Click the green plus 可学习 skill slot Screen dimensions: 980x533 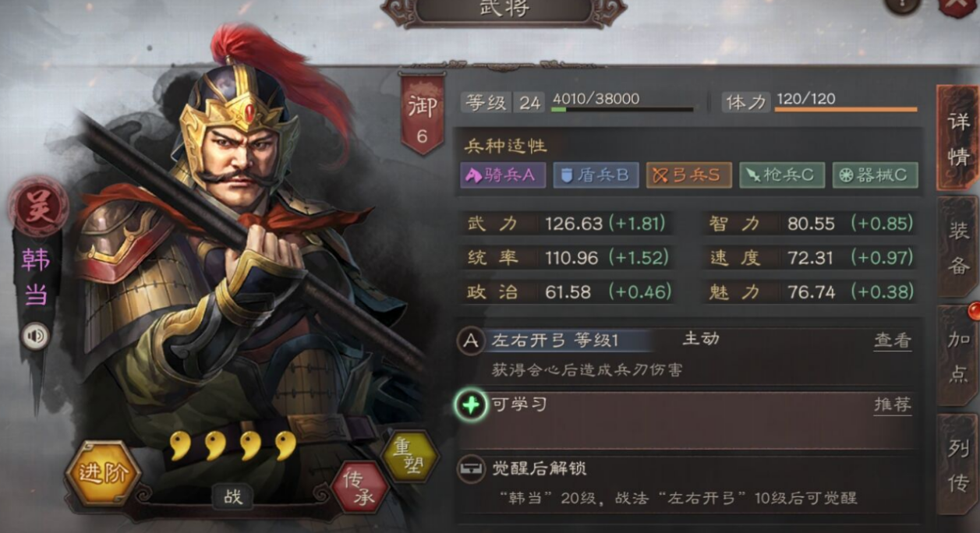471,405
